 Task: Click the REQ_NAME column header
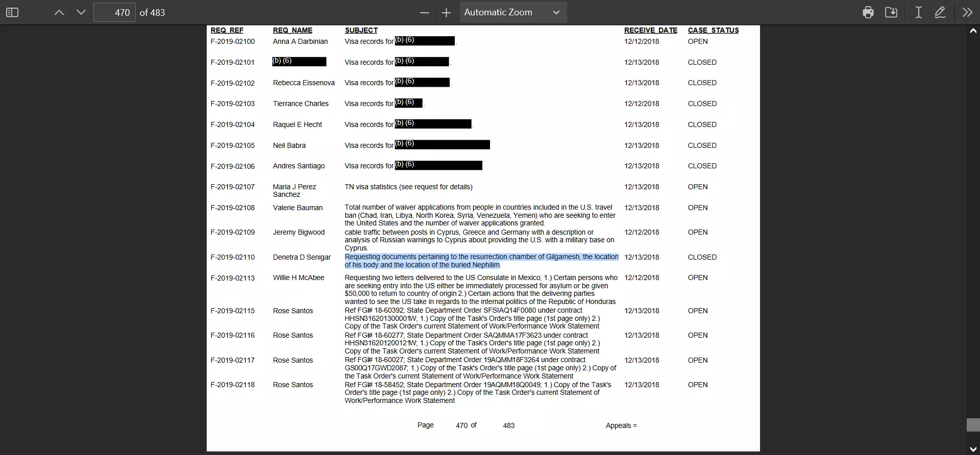pos(292,30)
